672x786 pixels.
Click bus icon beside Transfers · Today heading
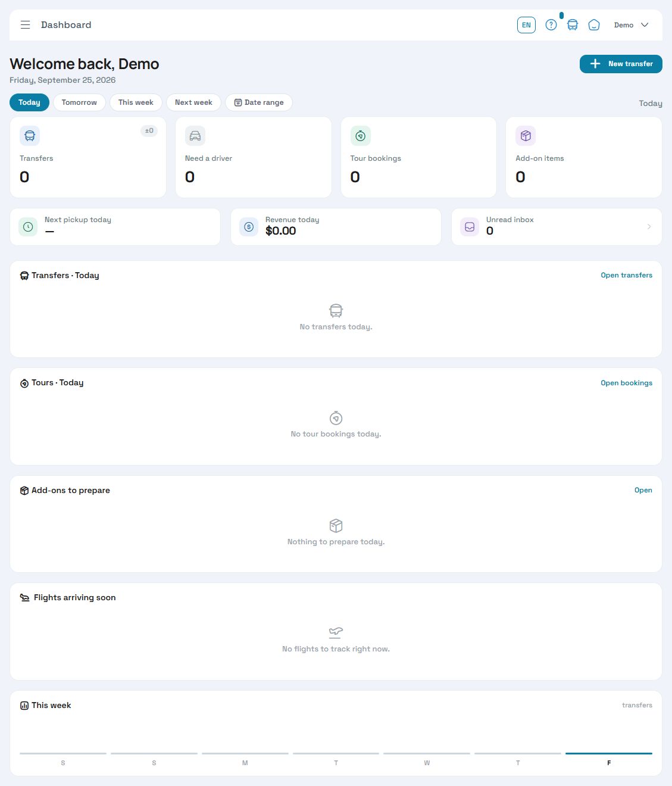pos(24,276)
